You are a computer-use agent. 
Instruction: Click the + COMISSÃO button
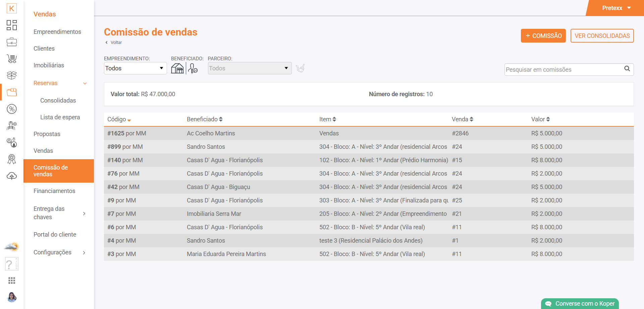tap(543, 36)
